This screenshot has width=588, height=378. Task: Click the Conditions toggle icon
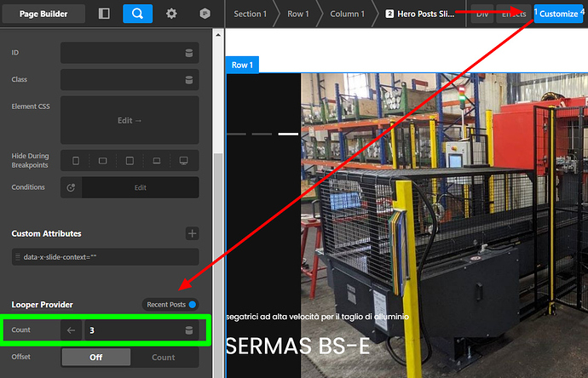pyautogui.click(x=71, y=187)
